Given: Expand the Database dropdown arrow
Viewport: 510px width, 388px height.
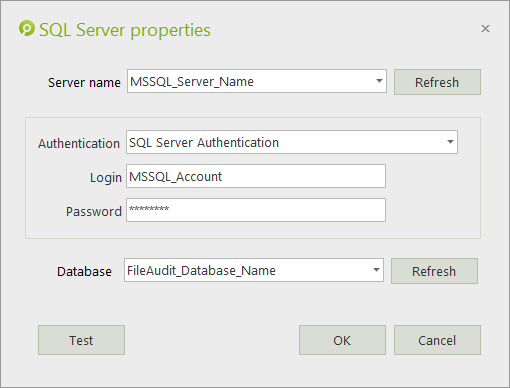Looking at the screenshot, I should [x=376, y=270].
